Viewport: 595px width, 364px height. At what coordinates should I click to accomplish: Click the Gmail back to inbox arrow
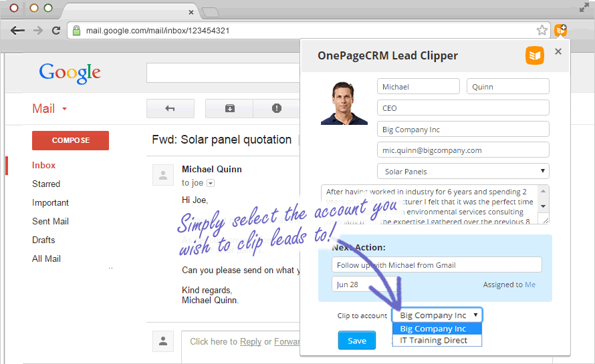(x=170, y=108)
